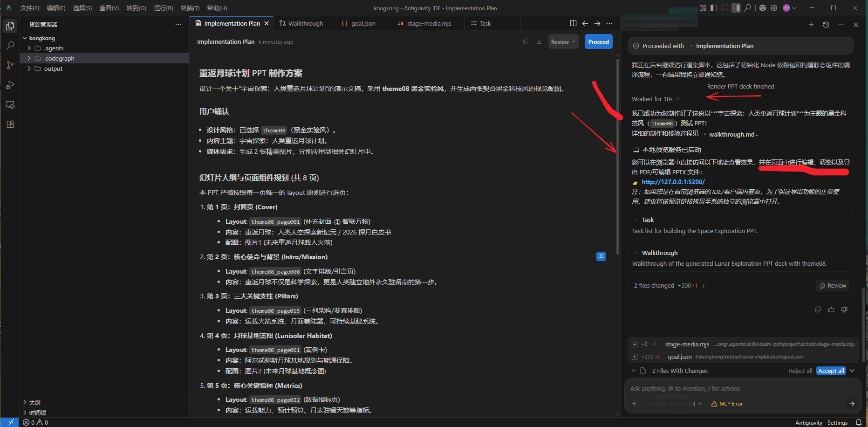This screenshot has width=868, height=427.
Task: Click the MCP Error warning
Action: point(727,404)
